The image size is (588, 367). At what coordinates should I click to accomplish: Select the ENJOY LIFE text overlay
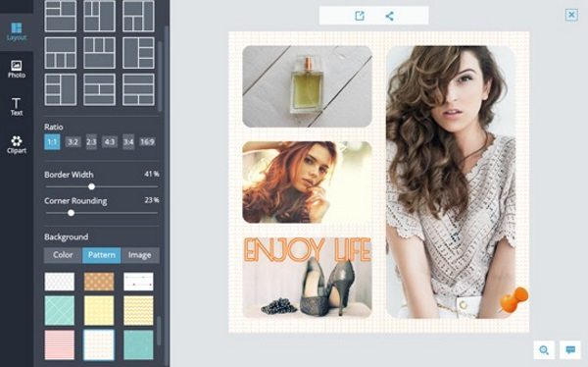[307, 249]
